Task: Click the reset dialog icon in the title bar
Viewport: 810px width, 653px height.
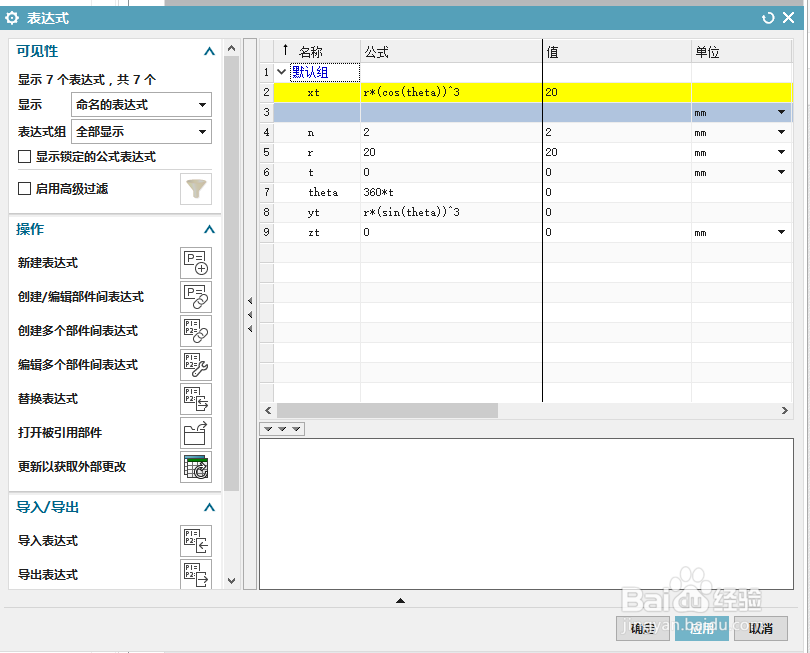Action: [x=768, y=18]
